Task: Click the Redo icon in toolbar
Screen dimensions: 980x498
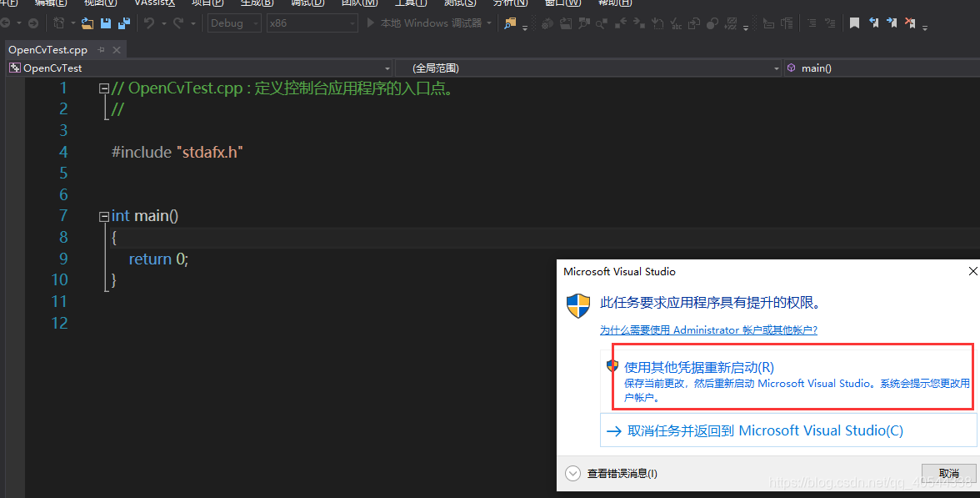Action: click(177, 23)
